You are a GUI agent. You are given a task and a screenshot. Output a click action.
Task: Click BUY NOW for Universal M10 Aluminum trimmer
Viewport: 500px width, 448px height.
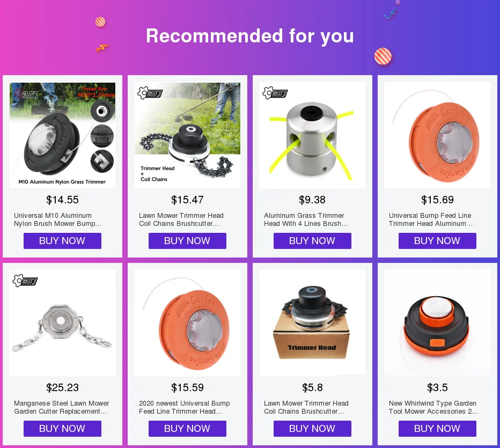click(62, 241)
